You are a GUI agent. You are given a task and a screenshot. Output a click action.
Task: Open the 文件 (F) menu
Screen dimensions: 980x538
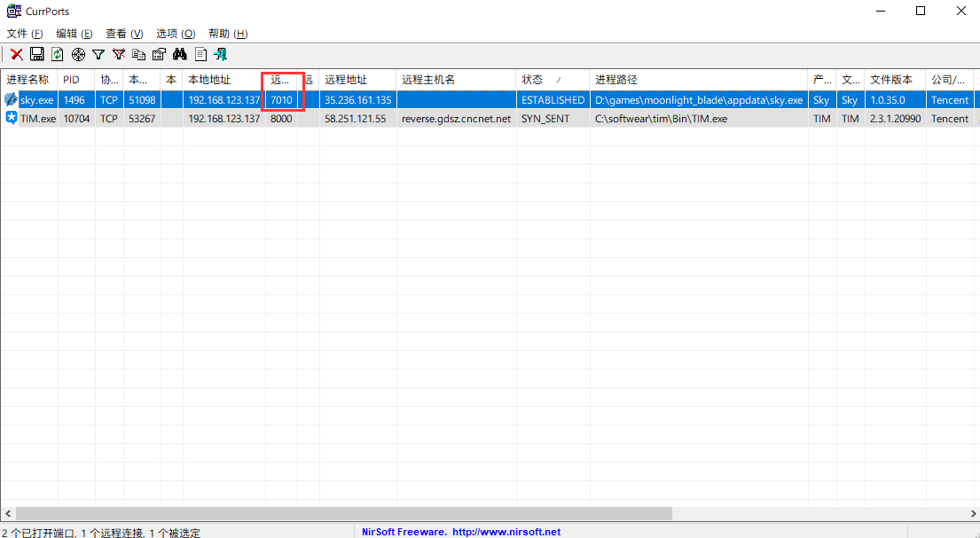24,34
